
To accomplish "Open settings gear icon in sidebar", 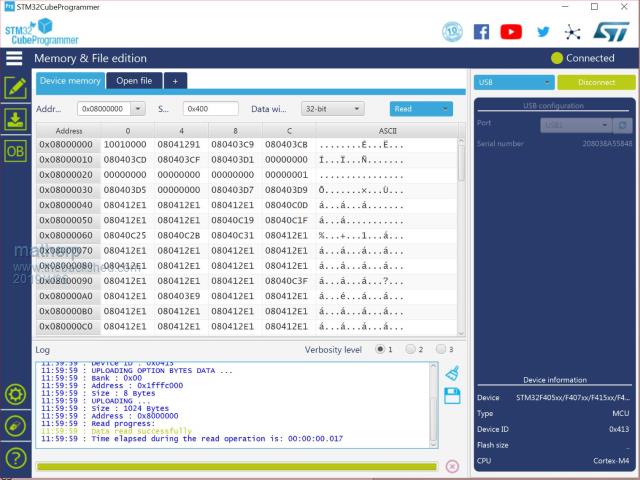I will pyautogui.click(x=16, y=394).
